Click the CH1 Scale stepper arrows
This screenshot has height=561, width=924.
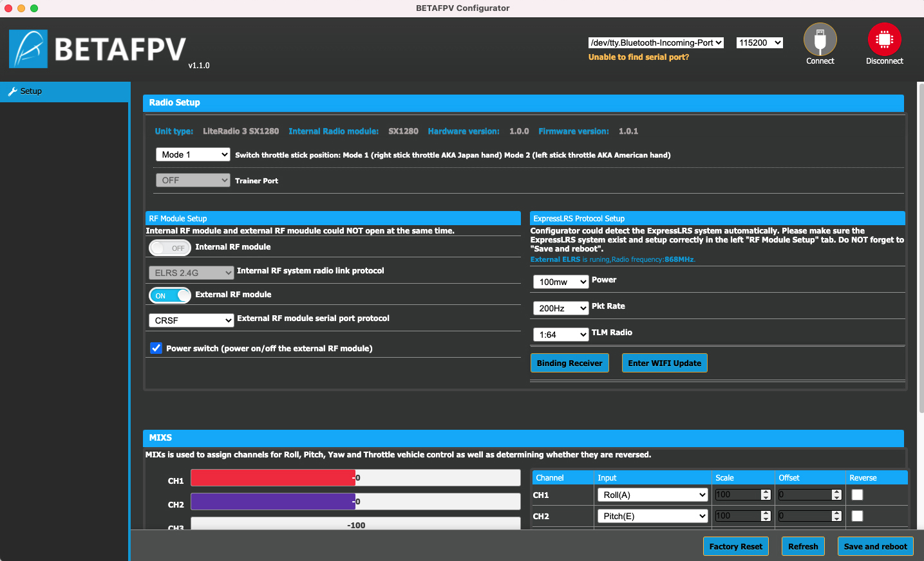point(766,495)
